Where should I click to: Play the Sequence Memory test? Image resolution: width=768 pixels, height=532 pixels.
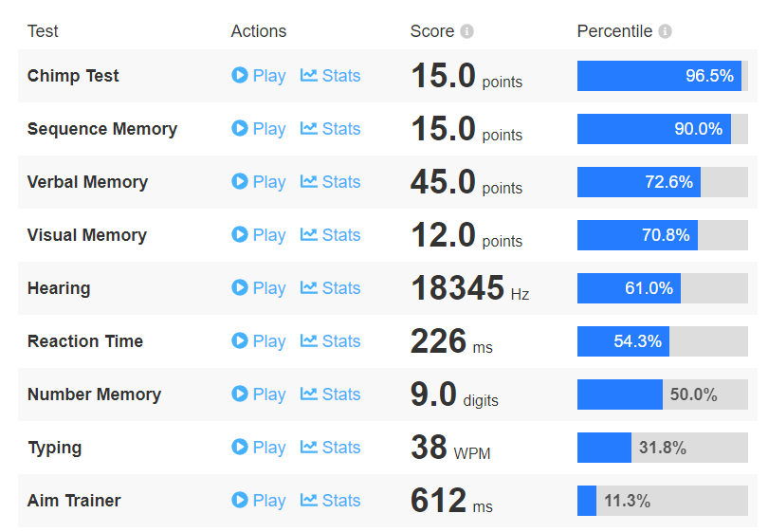point(259,129)
